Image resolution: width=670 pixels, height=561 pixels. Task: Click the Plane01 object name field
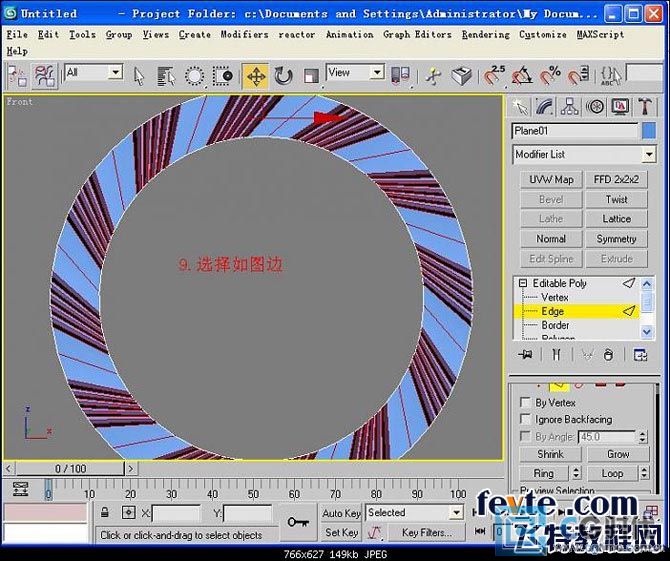point(575,131)
